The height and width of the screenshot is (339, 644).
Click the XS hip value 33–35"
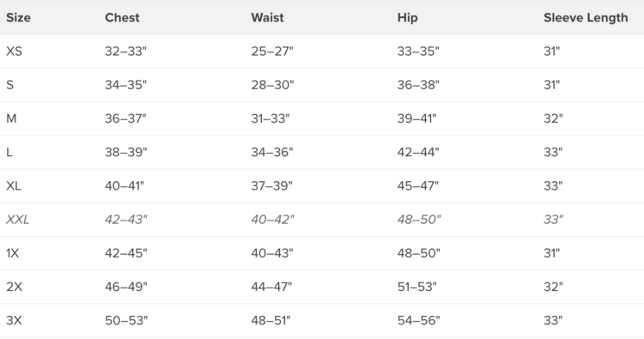point(418,51)
